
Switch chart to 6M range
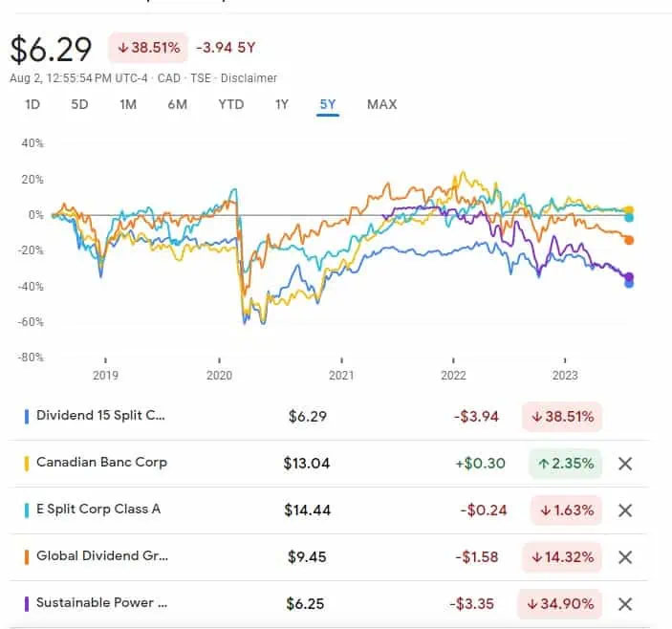click(178, 104)
